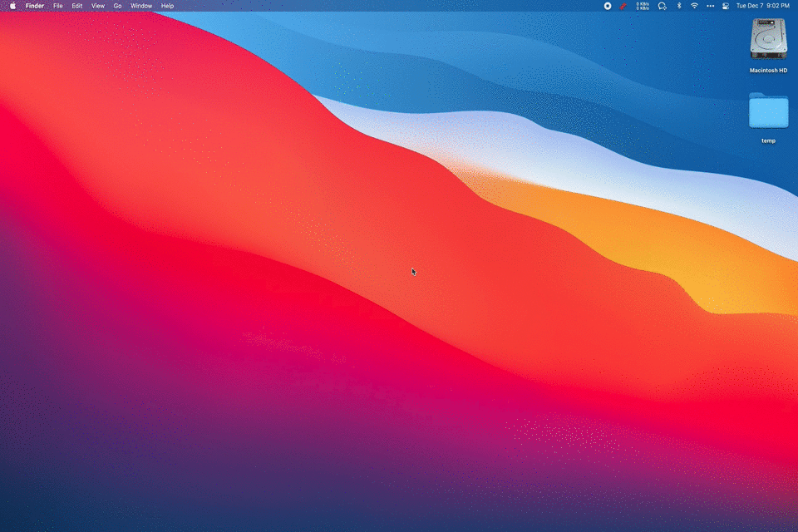Click the date and time clock
The height and width of the screenshot is (532, 798).
point(762,6)
